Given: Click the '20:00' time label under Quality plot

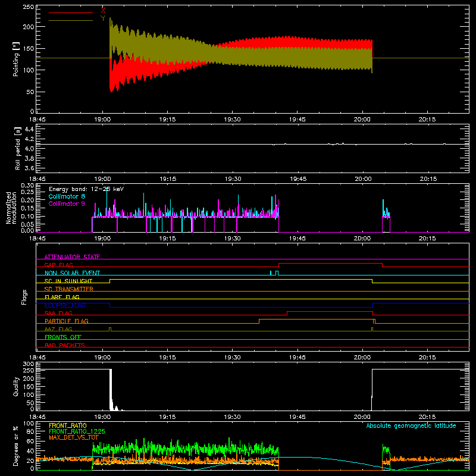Looking at the screenshot, I should [x=362, y=417].
